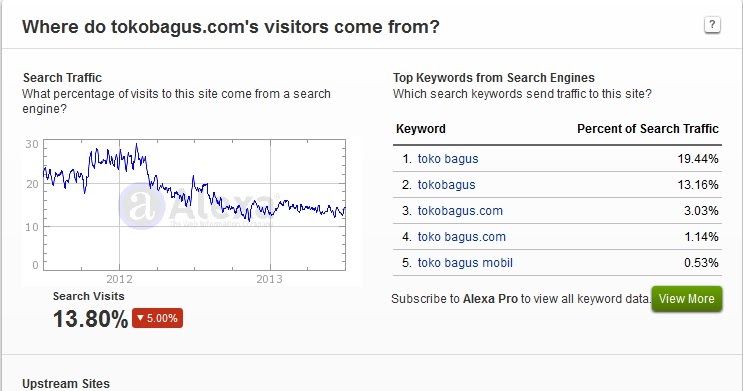Open the 'tokobagus.com' keyword link
Screen dimensions: 743x391
[x=460, y=211]
